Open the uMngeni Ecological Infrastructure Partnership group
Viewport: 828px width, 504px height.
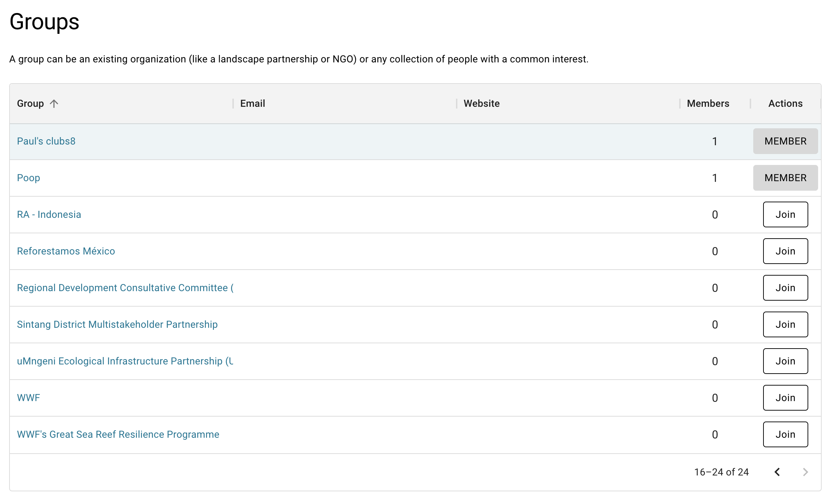(x=125, y=361)
